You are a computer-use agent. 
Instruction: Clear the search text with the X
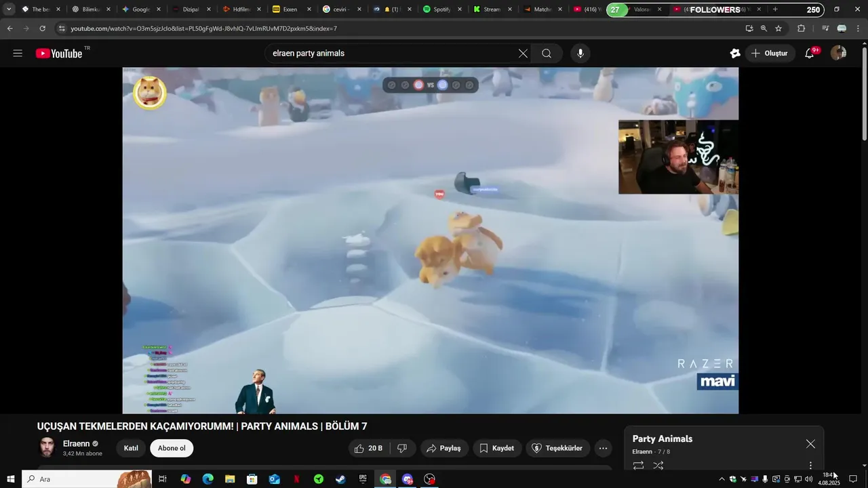(x=523, y=54)
